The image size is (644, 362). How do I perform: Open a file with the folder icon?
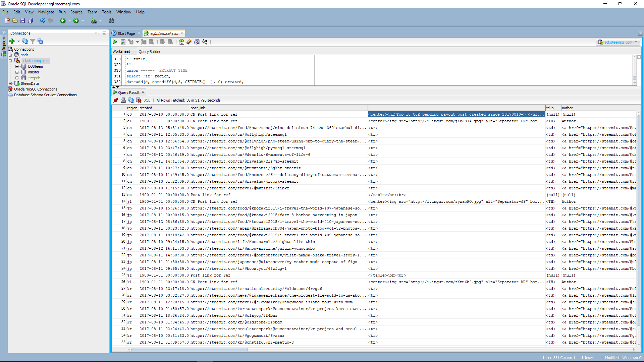click(15, 21)
